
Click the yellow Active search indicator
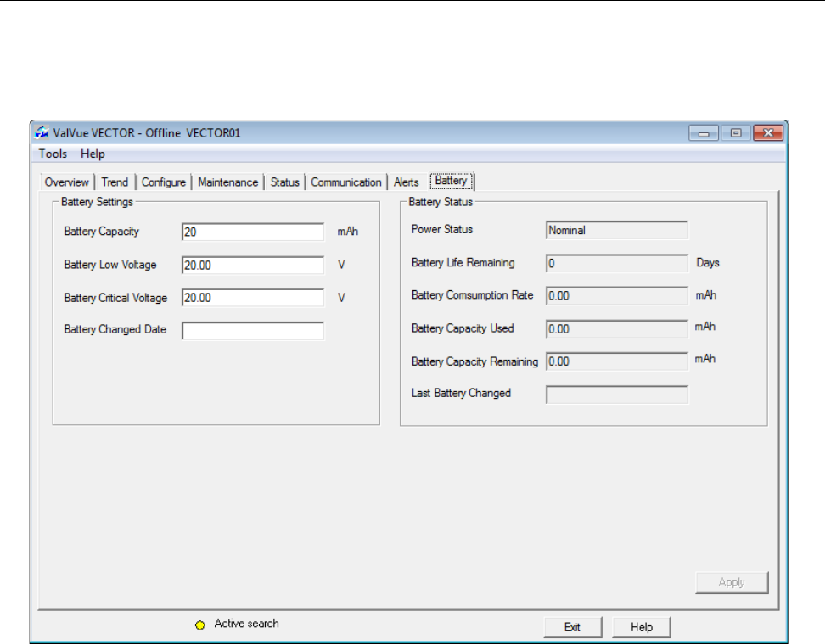(200, 625)
